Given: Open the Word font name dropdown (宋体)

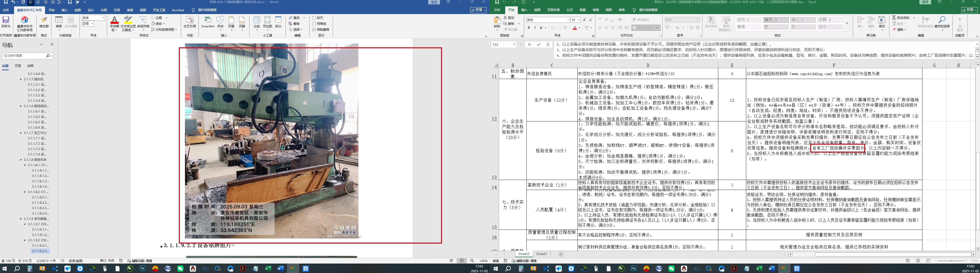Looking at the screenshot, I should (103, 18).
